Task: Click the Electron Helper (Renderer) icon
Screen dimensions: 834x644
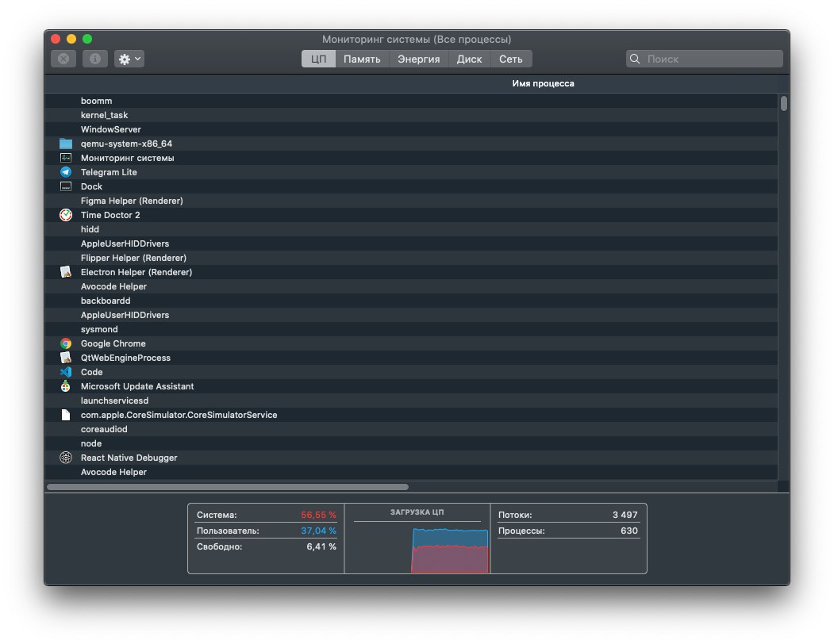Action: (x=65, y=272)
